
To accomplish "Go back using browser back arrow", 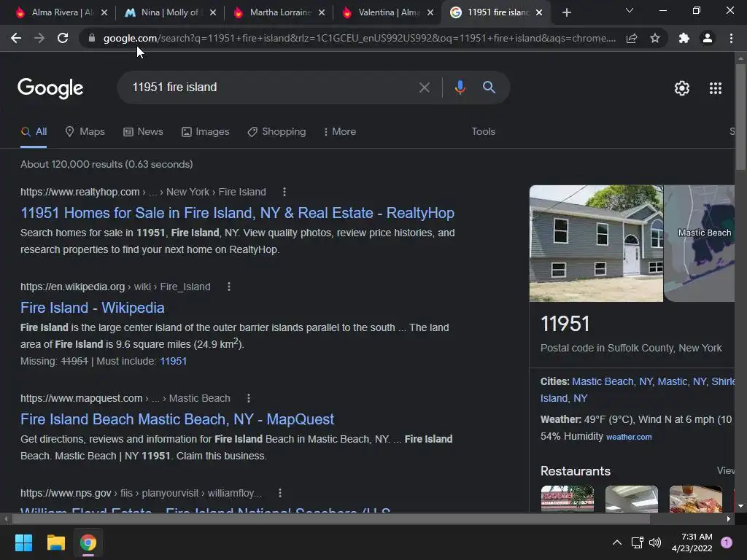I will pos(16,38).
